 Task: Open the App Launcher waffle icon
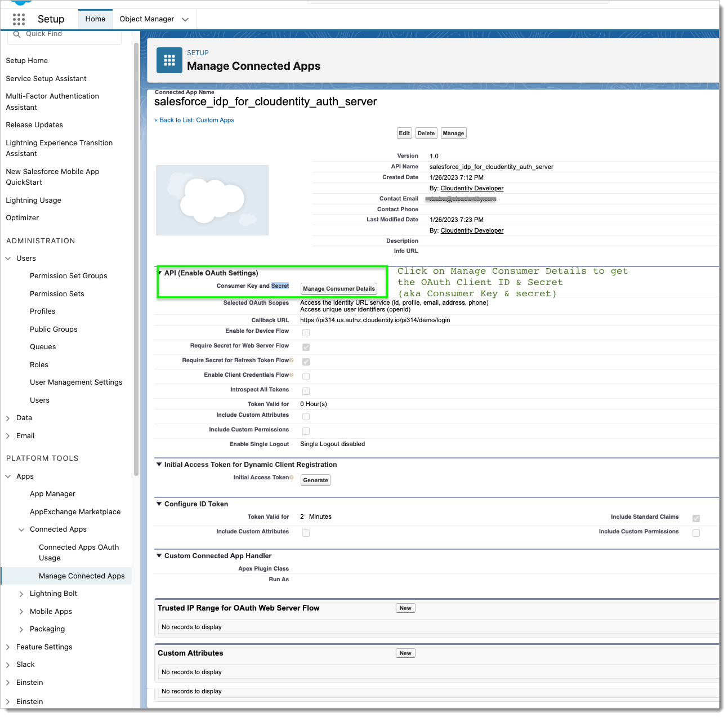click(19, 19)
